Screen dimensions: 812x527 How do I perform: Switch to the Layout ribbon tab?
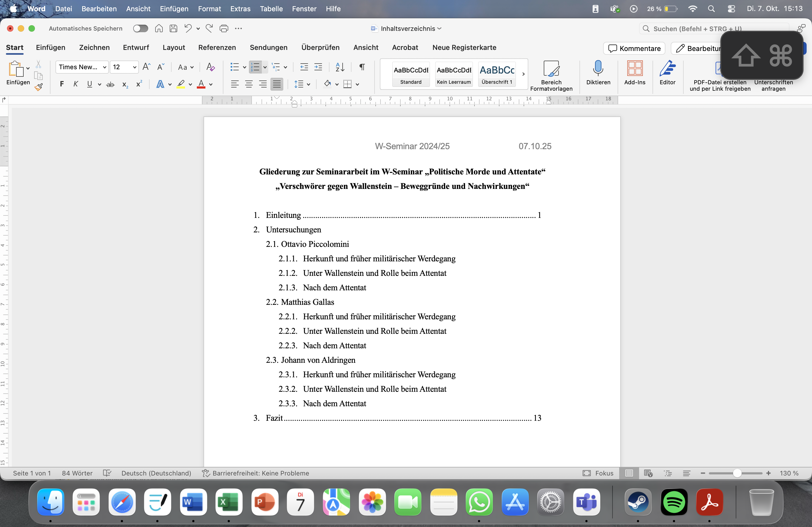click(174, 48)
